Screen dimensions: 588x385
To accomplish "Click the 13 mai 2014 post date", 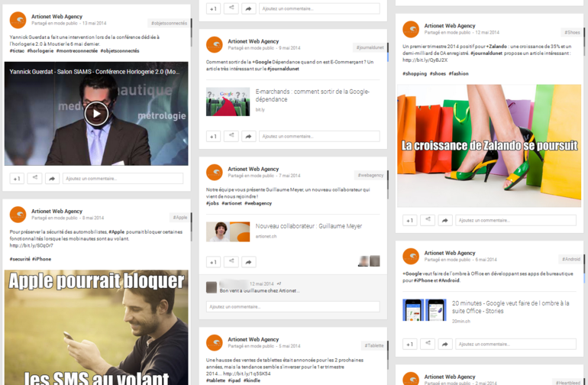I will pos(94,23).
